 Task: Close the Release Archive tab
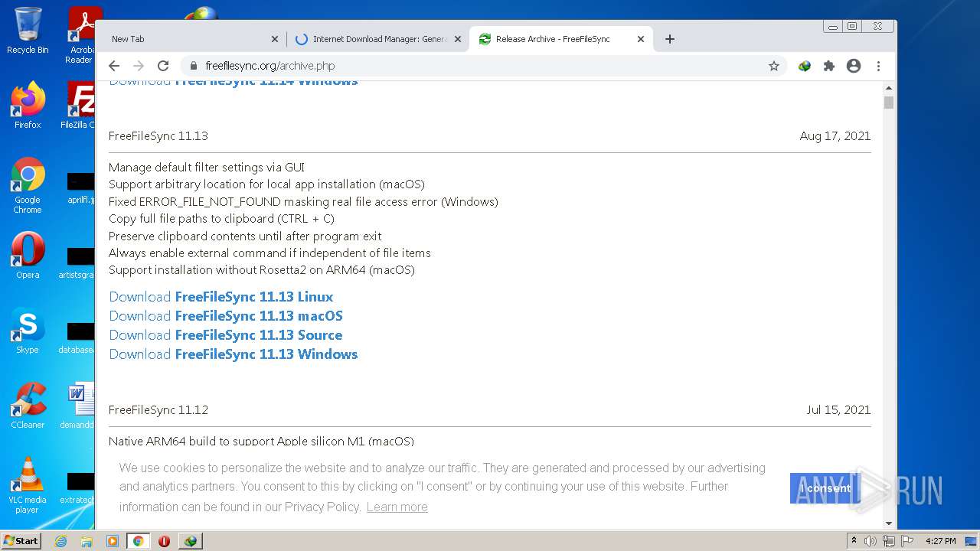[x=641, y=39]
